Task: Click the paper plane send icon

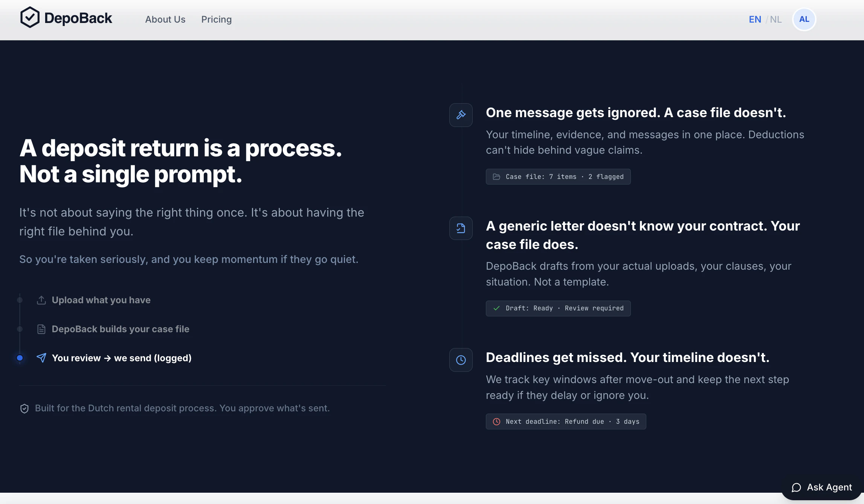Action: (x=41, y=358)
